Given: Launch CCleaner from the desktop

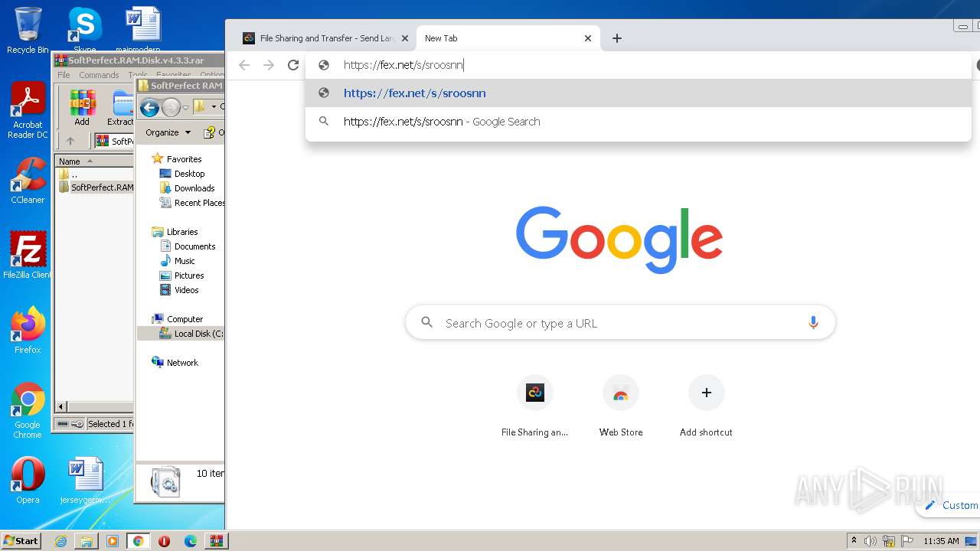Looking at the screenshot, I should point(28,181).
